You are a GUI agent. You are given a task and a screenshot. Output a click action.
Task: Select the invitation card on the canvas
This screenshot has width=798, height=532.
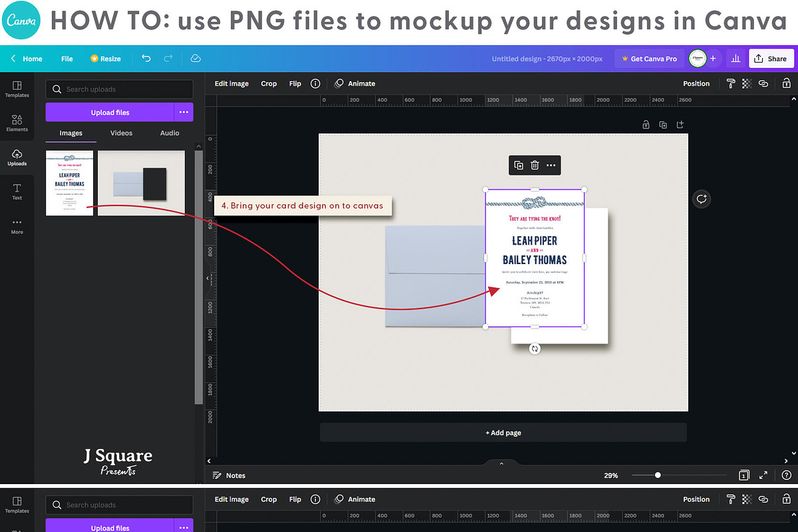click(535, 259)
